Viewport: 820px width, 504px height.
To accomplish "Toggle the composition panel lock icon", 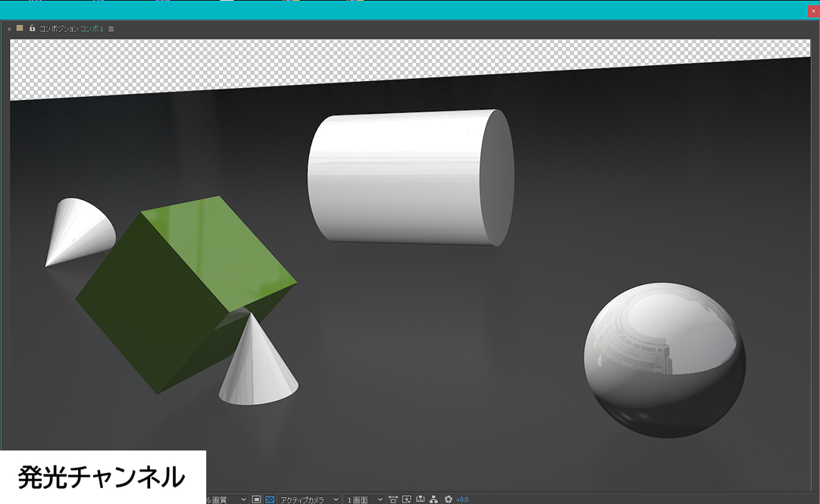I will (32, 28).
